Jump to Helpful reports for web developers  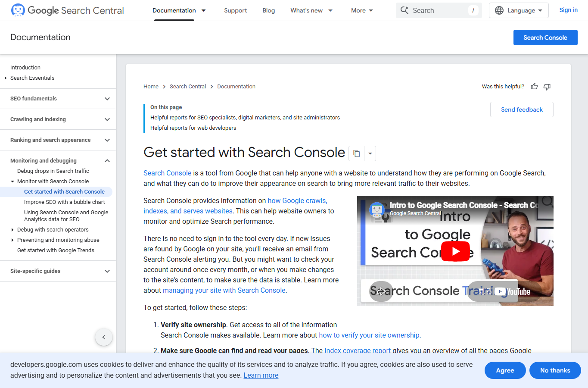pos(193,128)
